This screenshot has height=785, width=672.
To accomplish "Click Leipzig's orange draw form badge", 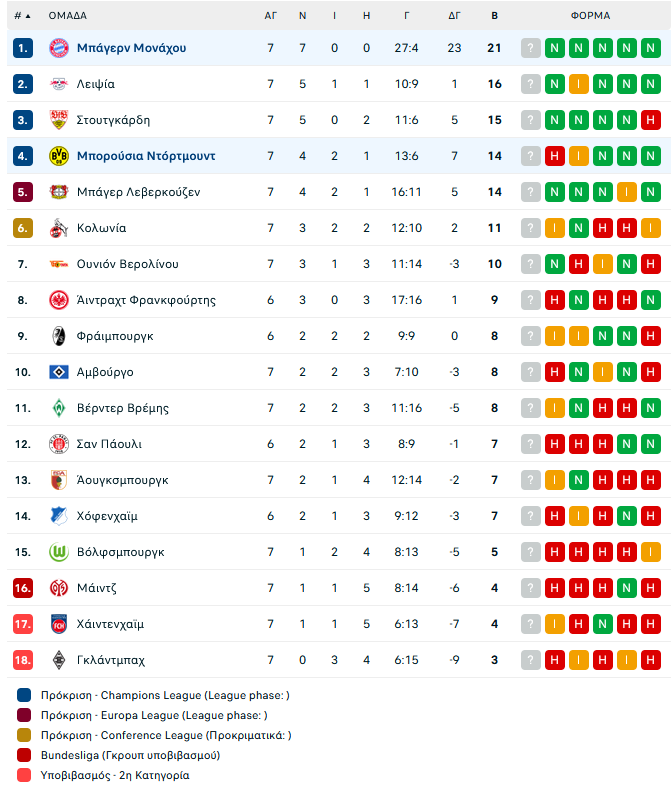I will pyautogui.click(x=579, y=84).
